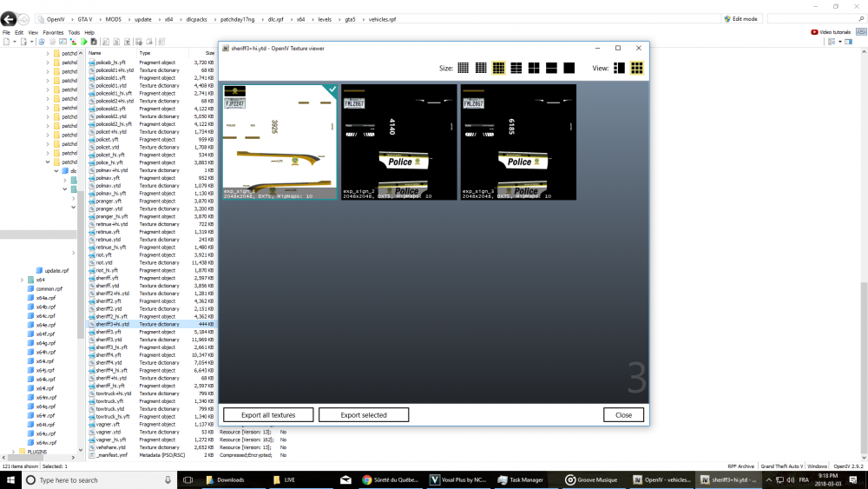Select largest single-tile size icon
868x489 pixels.
click(x=569, y=68)
